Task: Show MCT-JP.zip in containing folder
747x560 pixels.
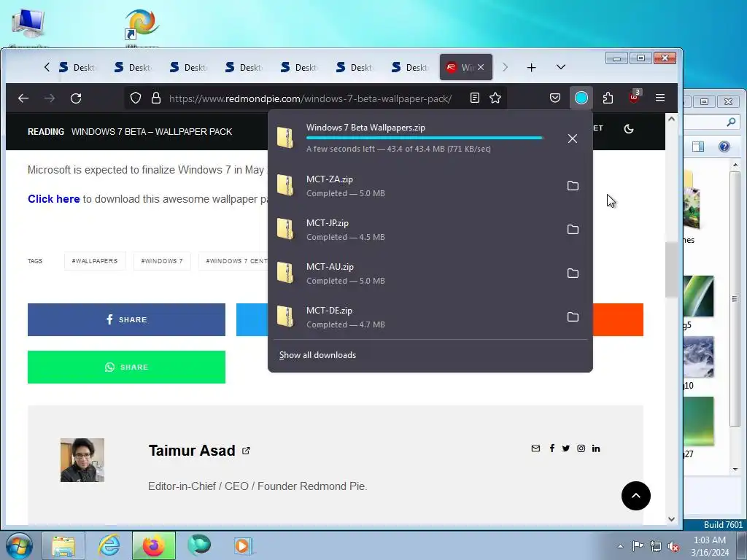Action: pos(573,230)
